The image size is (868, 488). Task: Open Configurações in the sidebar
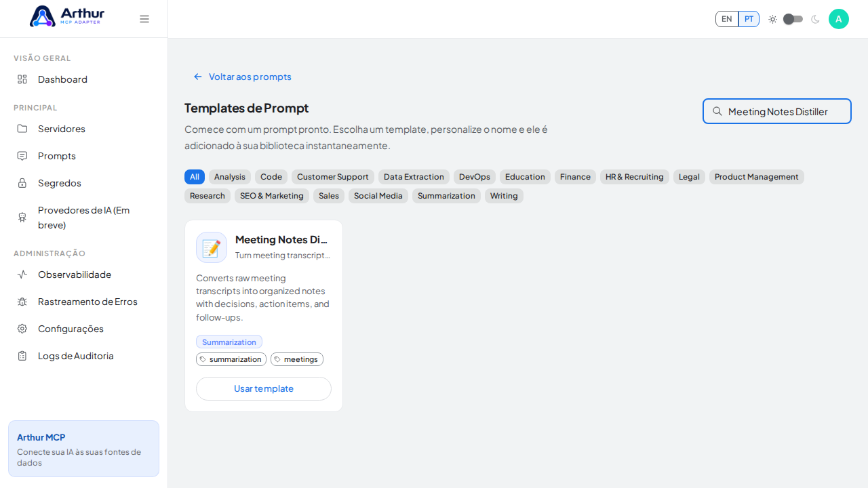pyautogui.click(x=84, y=329)
